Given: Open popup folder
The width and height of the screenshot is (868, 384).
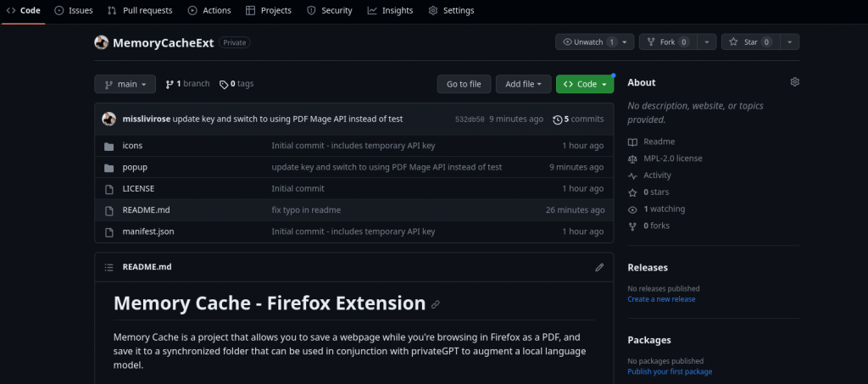Looking at the screenshot, I should click(135, 167).
